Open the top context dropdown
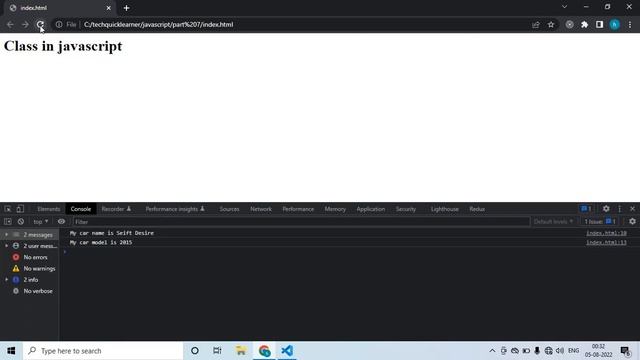 click(x=40, y=222)
